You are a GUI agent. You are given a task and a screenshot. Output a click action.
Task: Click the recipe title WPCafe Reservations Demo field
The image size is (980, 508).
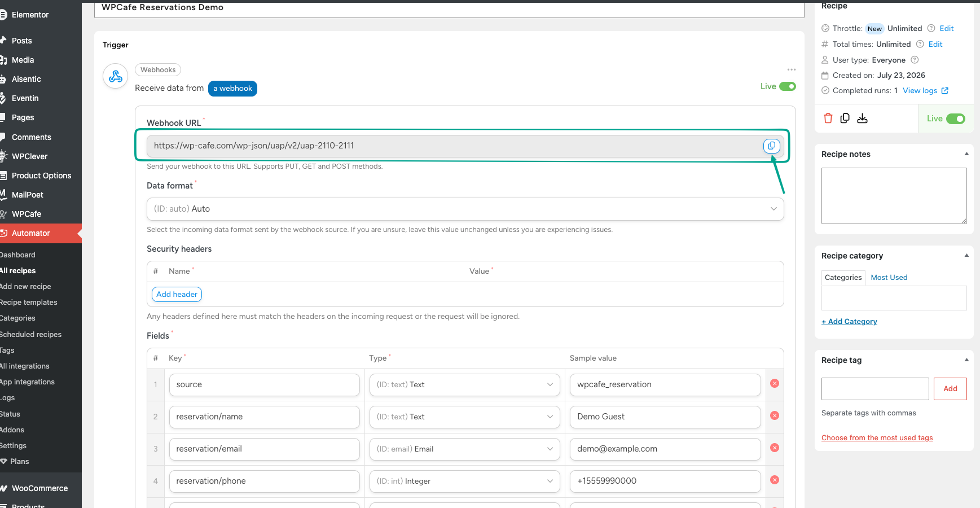coord(449,8)
